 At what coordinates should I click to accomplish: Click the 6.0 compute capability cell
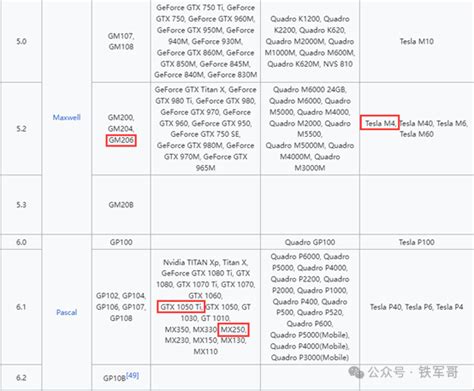click(21, 242)
